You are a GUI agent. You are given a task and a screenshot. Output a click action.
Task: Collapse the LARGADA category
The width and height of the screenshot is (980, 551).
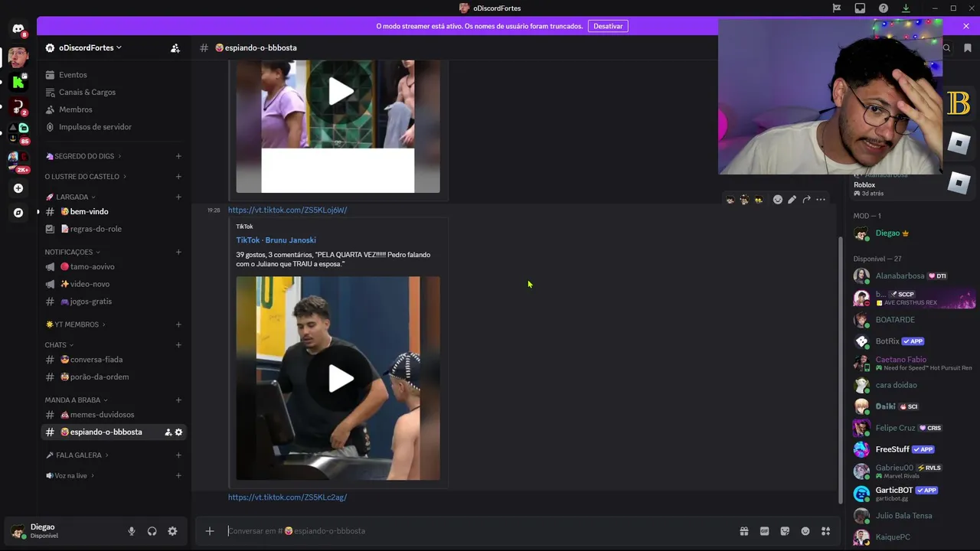coord(70,197)
